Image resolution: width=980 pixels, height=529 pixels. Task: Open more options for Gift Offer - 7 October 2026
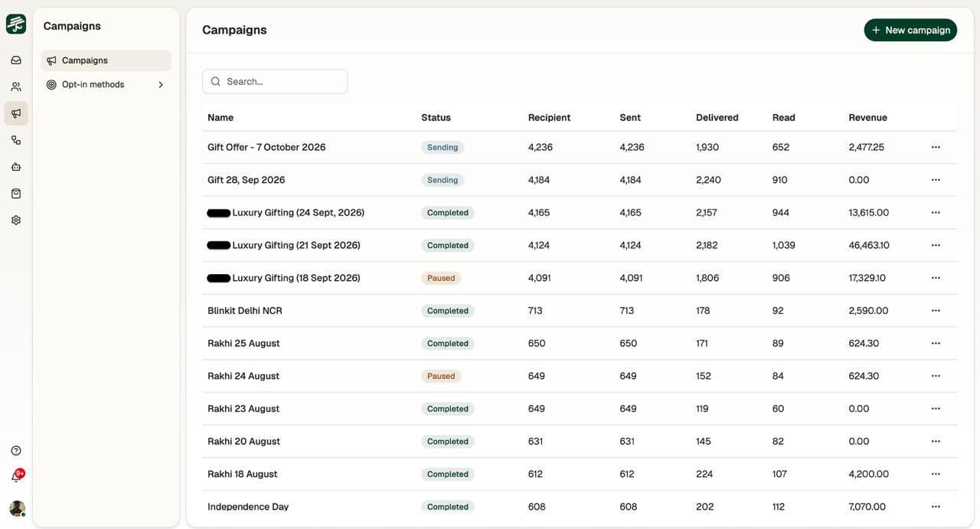[x=936, y=147]
